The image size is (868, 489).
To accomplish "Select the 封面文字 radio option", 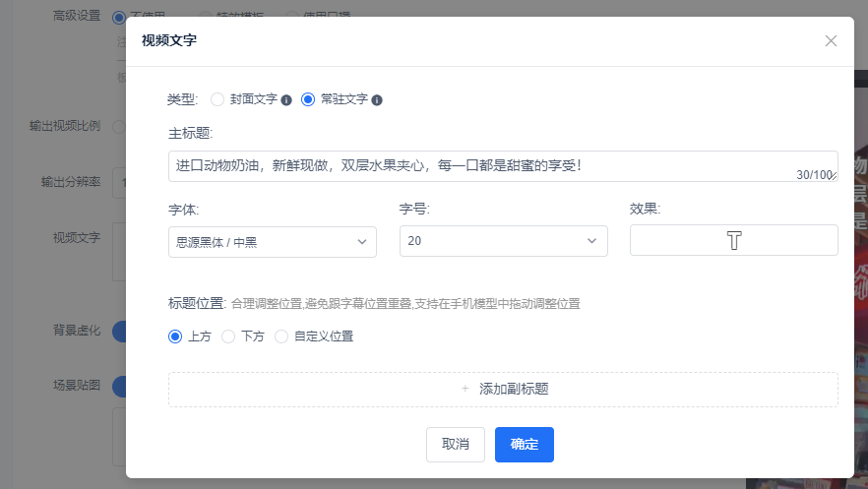I will coord(217,99).
